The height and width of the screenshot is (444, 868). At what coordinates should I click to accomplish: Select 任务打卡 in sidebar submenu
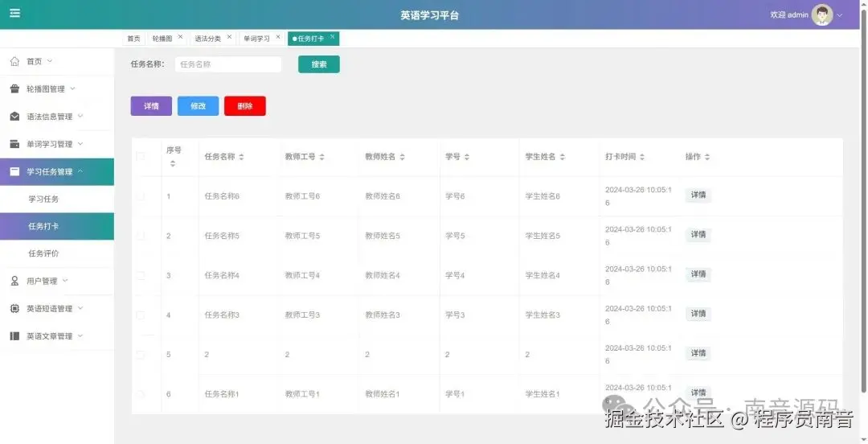pos(57,226)
